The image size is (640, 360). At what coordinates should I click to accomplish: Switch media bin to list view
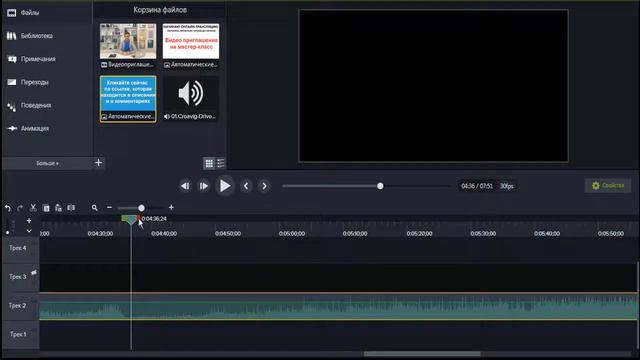point(221,164)
